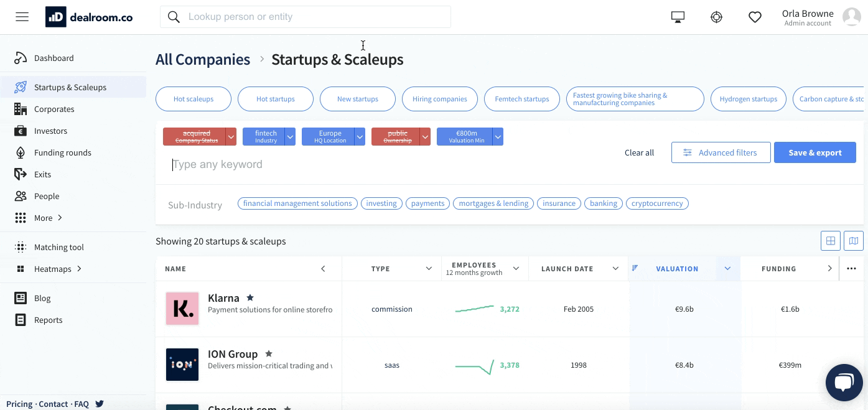Viewport: 868px width, 410px height.
Task: Open Advanced filters
Action: [x=721, y=152]
